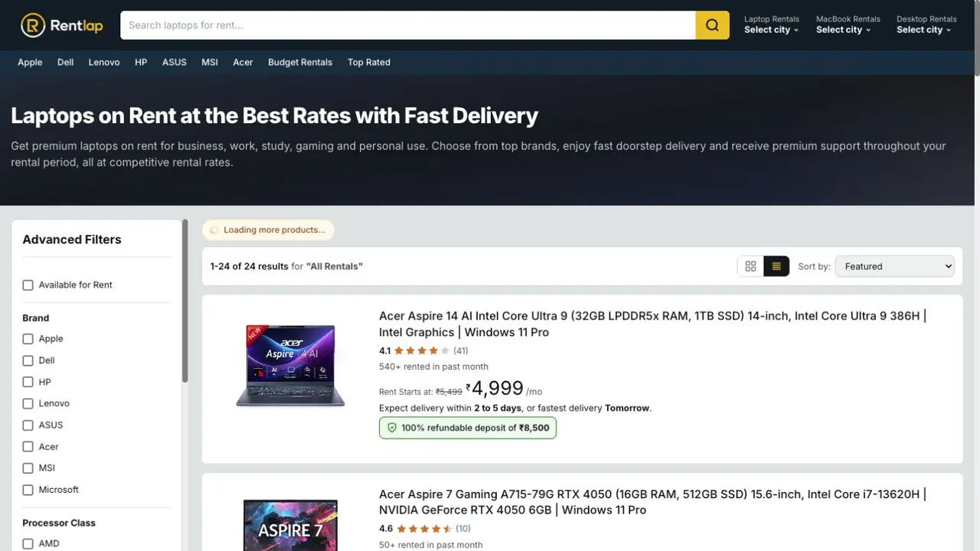Open the HP category menu
The width and height of the screenshot is (980, 551).
[141, 62]
